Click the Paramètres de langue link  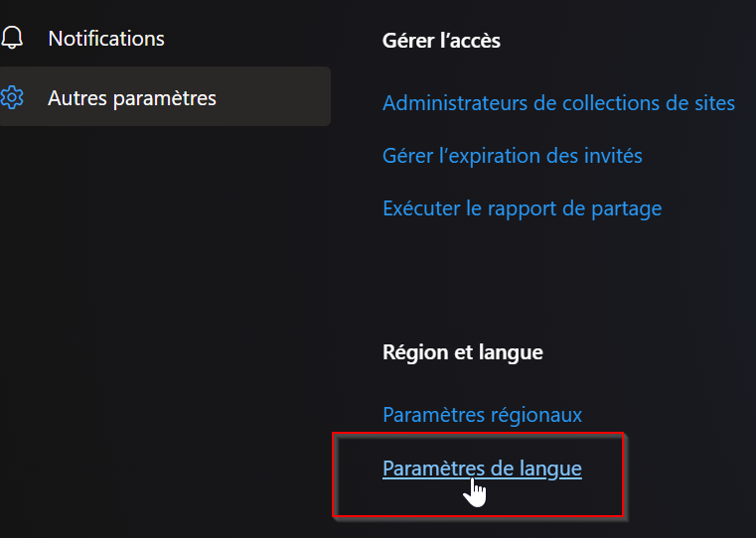click(x=482, y=468)
